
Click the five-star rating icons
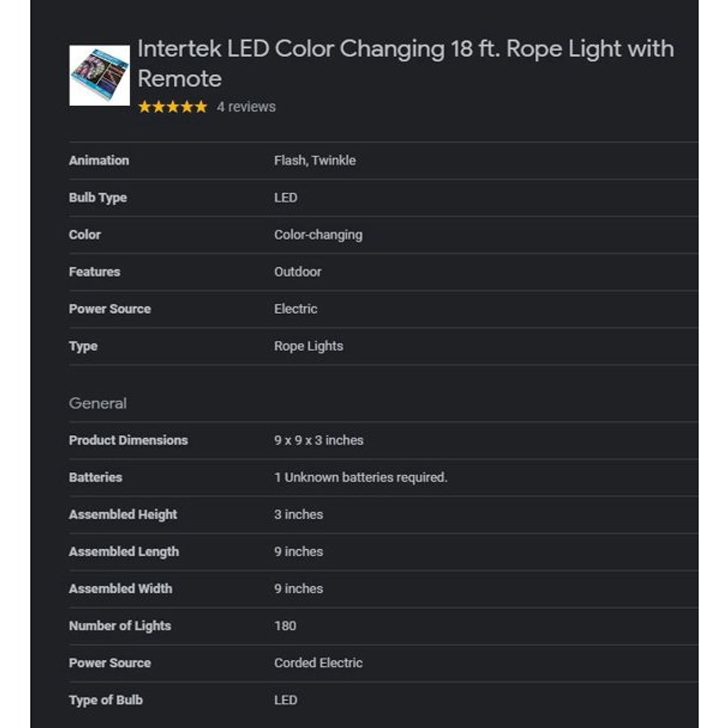[173, 107]
